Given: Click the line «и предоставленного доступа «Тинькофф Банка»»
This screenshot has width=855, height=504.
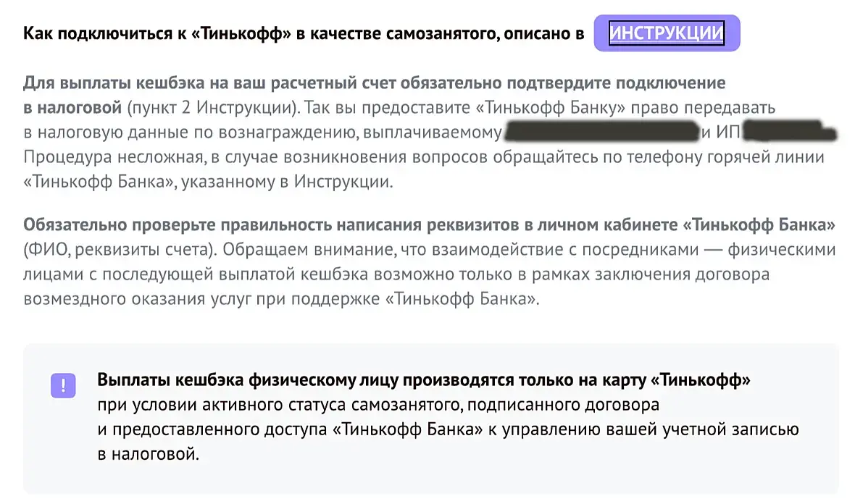Looking at the screenshot, I should click(x=290, y=429).
